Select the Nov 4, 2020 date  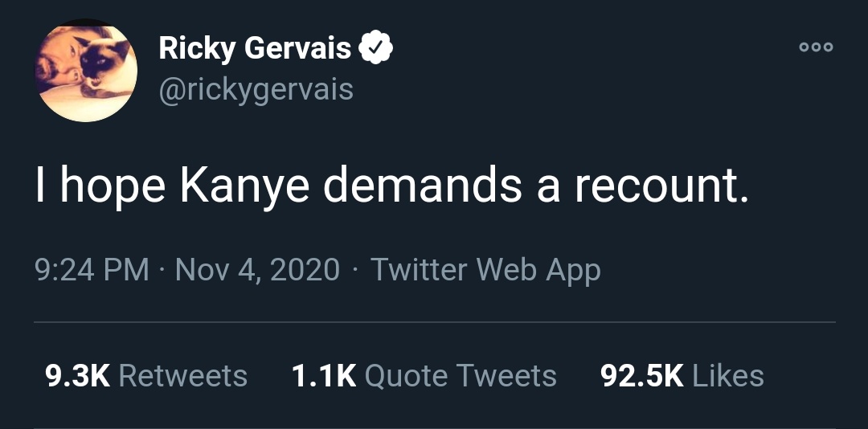click(257, 270)
